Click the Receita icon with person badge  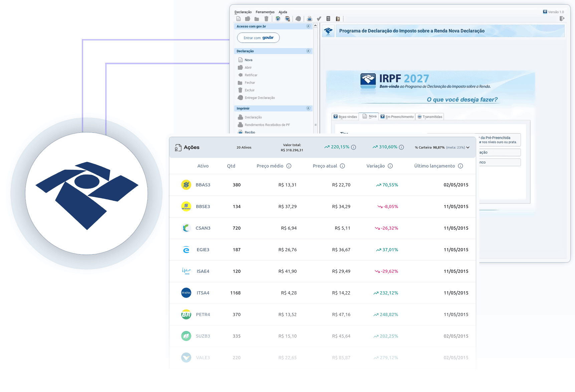pos(287,19)
